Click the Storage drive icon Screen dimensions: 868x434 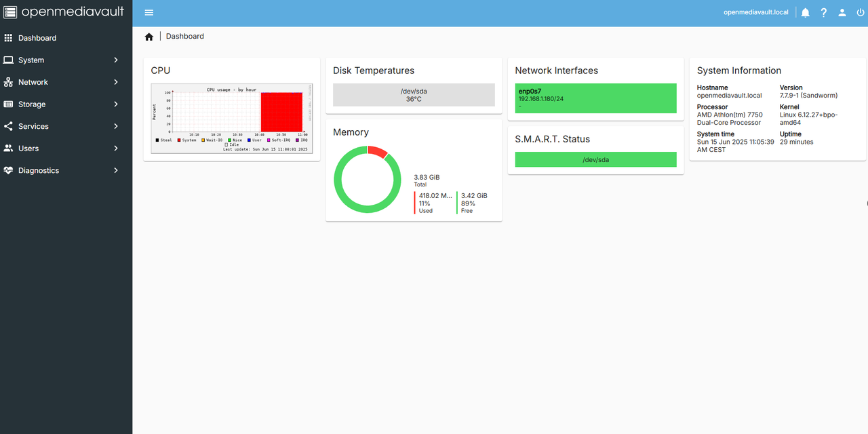tap(8, 104)
